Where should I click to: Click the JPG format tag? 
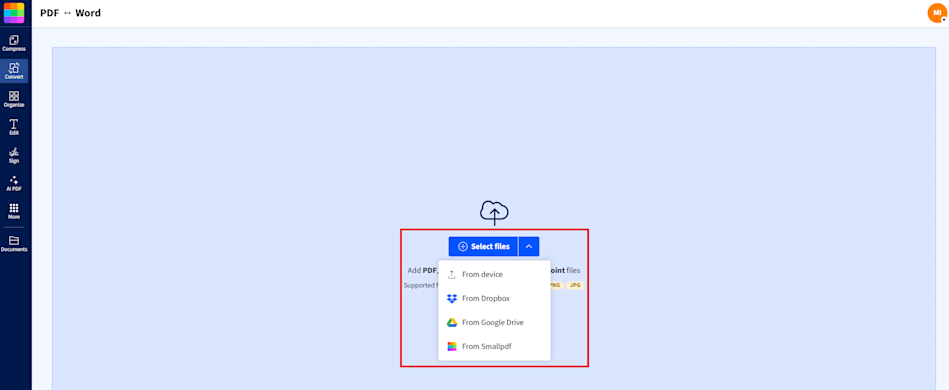click(575, 285)
